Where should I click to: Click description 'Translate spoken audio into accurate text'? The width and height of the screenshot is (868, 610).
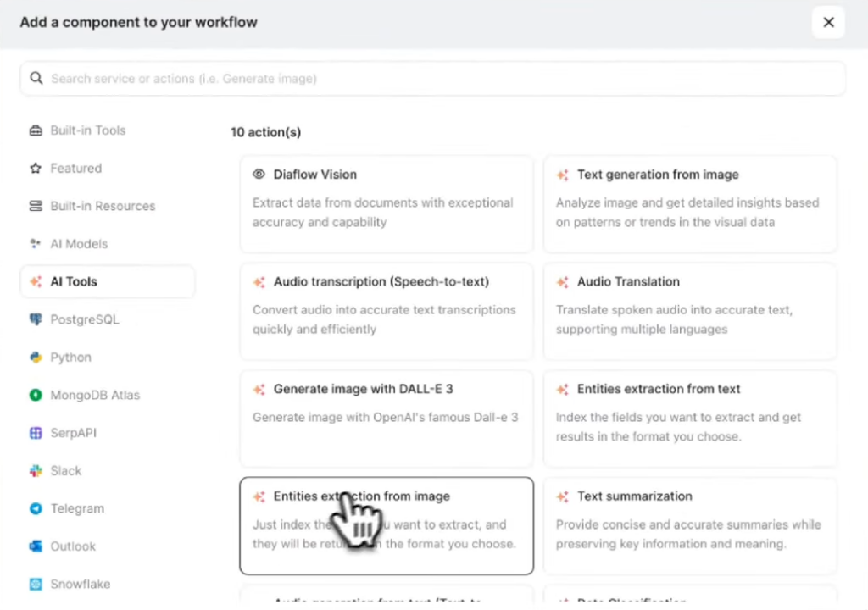(674, 310)
